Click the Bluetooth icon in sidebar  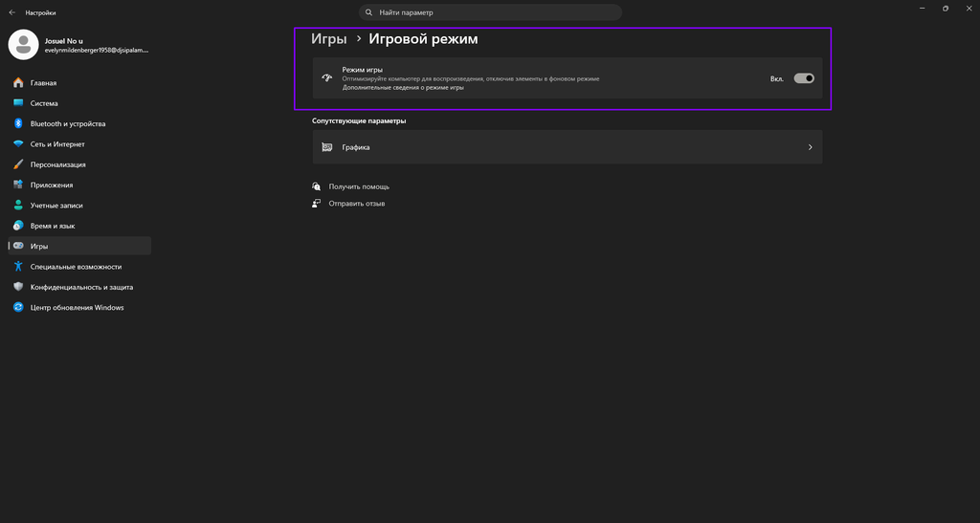[18, 123]
